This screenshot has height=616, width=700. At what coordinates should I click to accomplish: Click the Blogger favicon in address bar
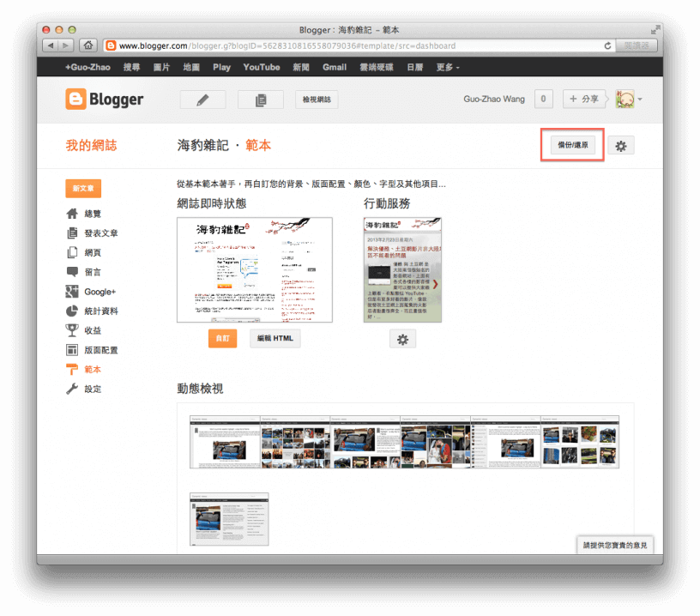click(111, 45)
